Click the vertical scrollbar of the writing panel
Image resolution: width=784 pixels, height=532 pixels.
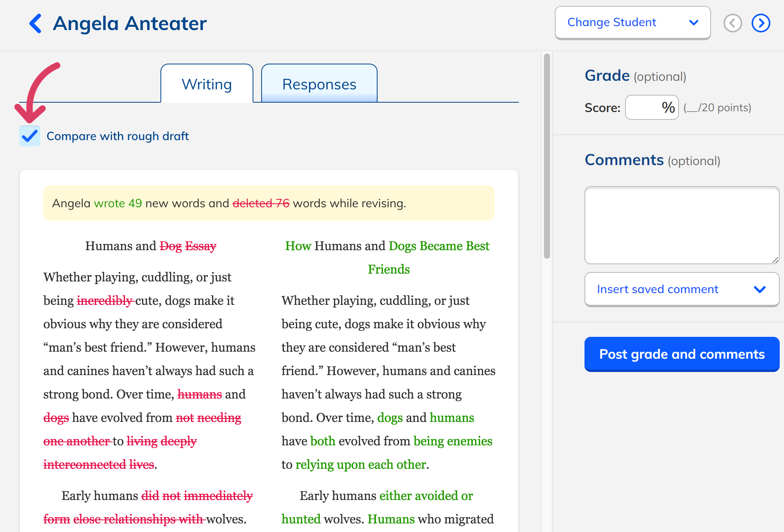tap(547, 156)
